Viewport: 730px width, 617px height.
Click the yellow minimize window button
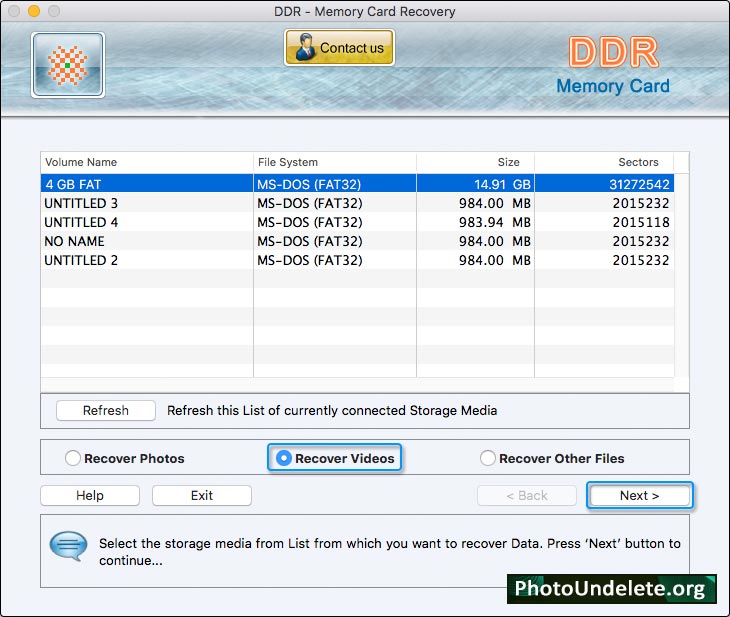tap(34, 11)
